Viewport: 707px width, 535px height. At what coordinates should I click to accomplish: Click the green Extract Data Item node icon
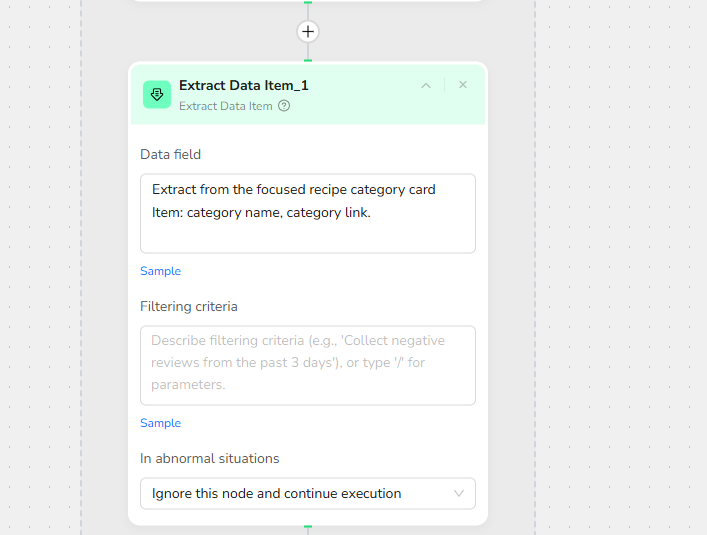pyautogui.click(x=157, y=94)
